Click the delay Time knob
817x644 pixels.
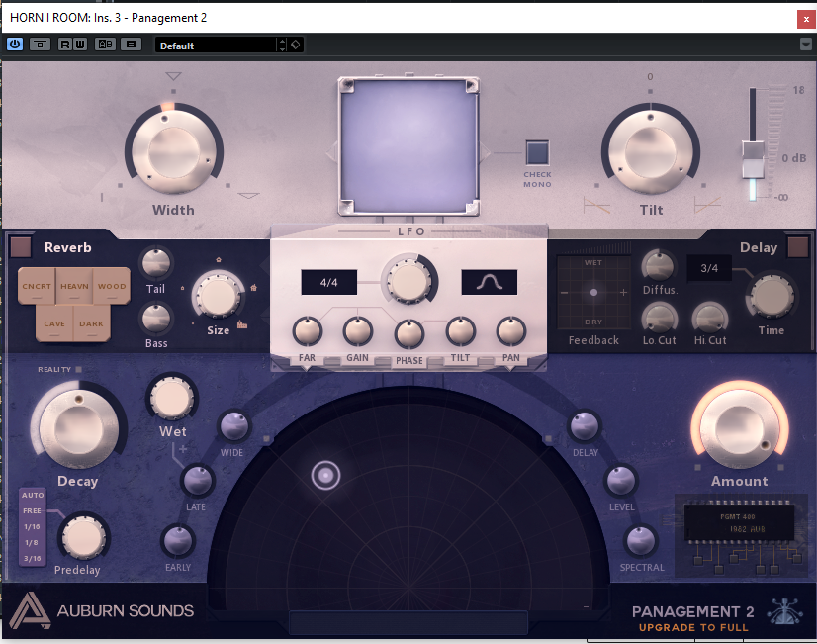[772, 296]
